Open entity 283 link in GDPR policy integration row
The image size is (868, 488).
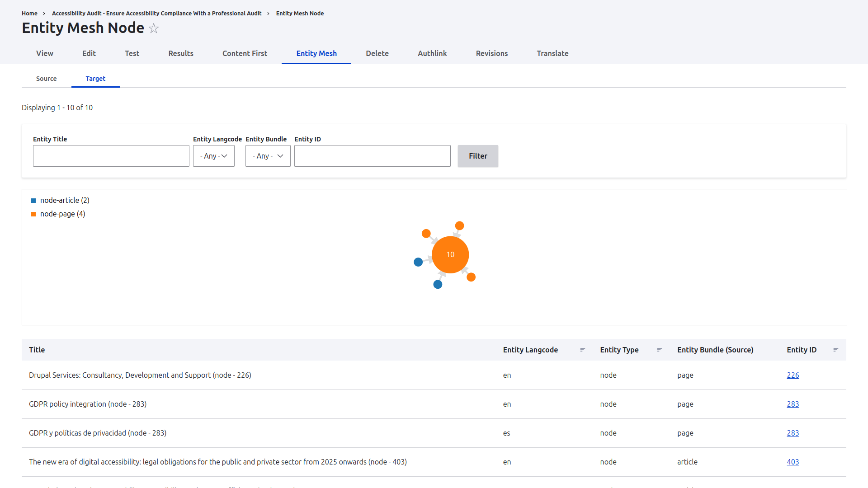(x=793, y=404)
